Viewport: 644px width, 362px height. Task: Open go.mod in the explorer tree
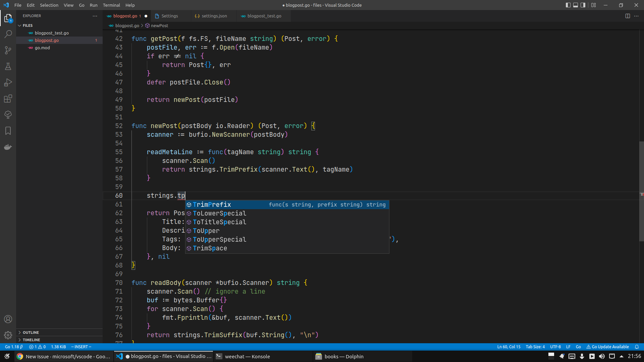59,48
